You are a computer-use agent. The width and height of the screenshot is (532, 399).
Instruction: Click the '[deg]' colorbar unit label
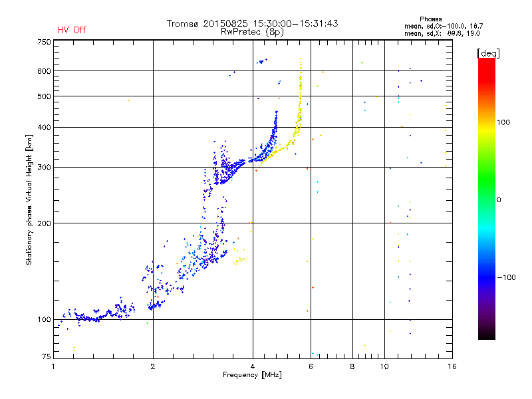pyautogui.click(x=488, y=53)
